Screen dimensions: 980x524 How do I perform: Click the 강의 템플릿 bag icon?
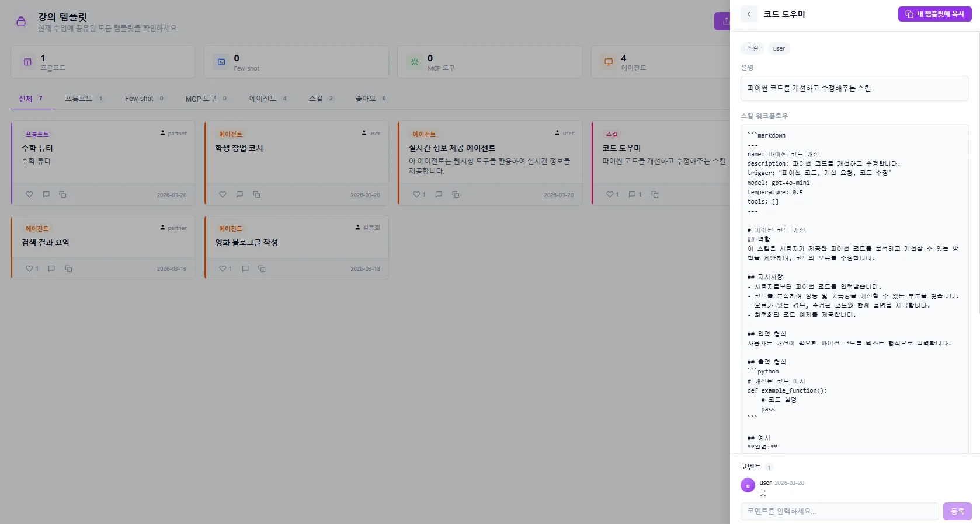21,22
